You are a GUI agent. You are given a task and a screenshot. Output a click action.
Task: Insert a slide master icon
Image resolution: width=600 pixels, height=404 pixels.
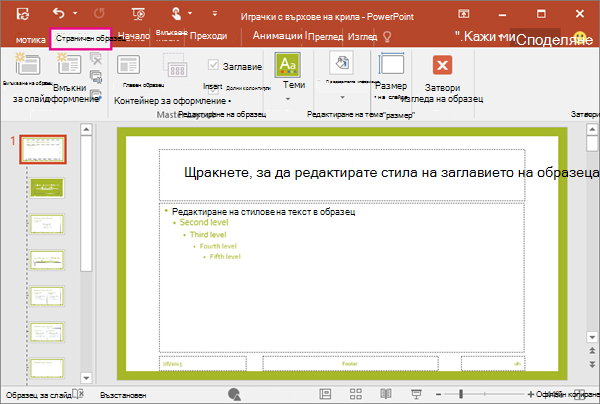pyautogui.click(x=28, y=64)
